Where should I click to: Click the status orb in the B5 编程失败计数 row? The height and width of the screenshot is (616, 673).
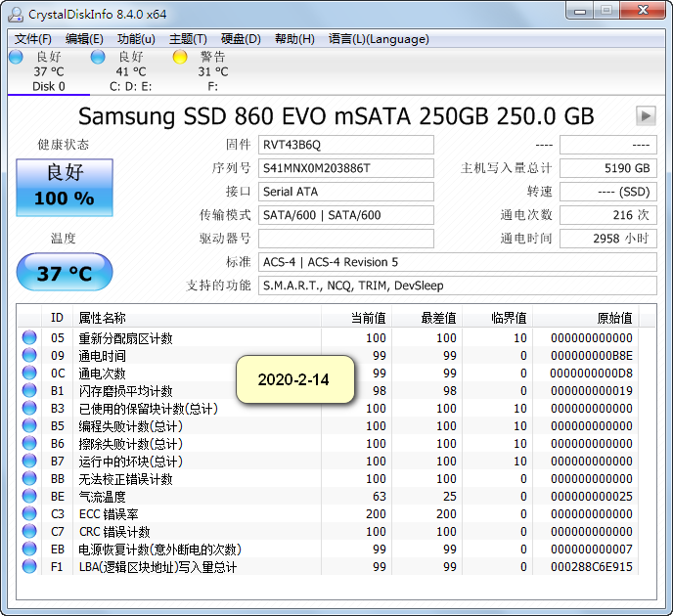coord(29,425)
